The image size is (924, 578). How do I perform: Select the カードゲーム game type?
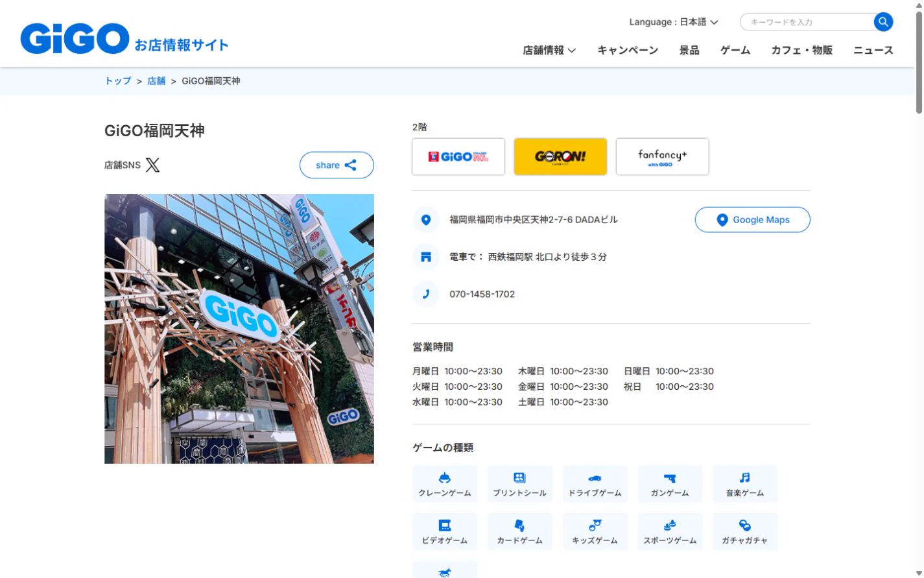(520, 532)
